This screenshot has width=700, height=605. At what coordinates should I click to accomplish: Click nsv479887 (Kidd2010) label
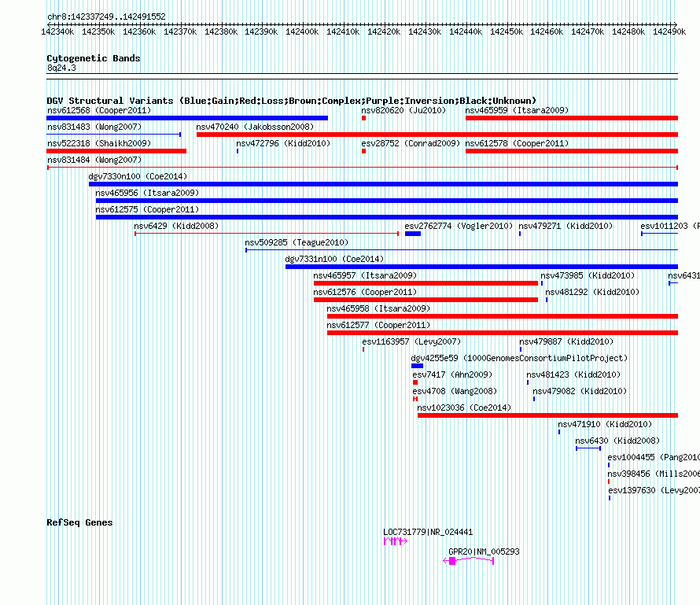[x=566, y=341]
